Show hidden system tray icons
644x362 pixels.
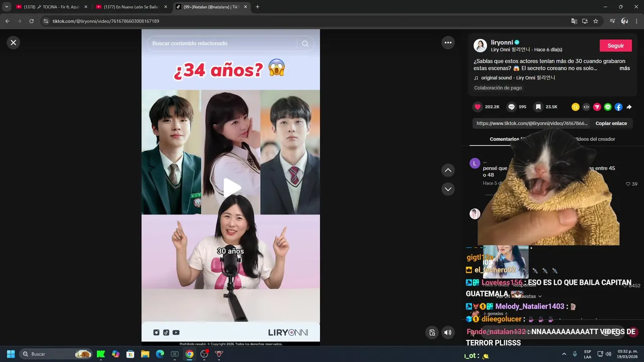click(x=564, y=354)
